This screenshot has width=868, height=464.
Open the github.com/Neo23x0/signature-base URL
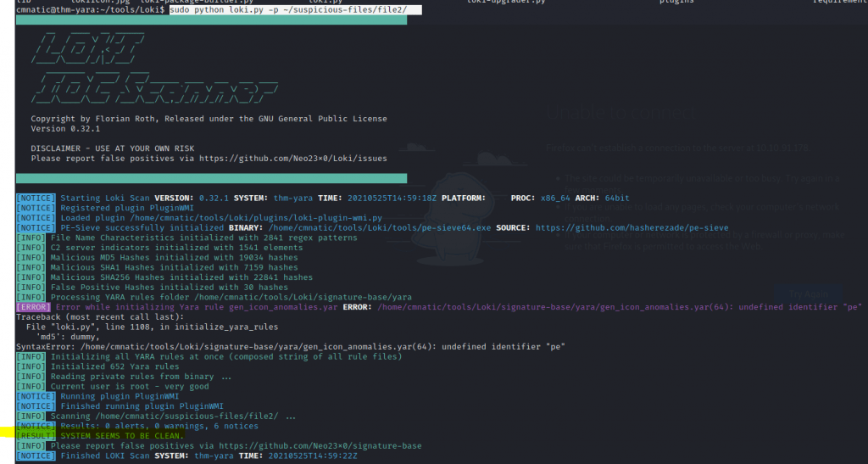(x=320, y=447)
